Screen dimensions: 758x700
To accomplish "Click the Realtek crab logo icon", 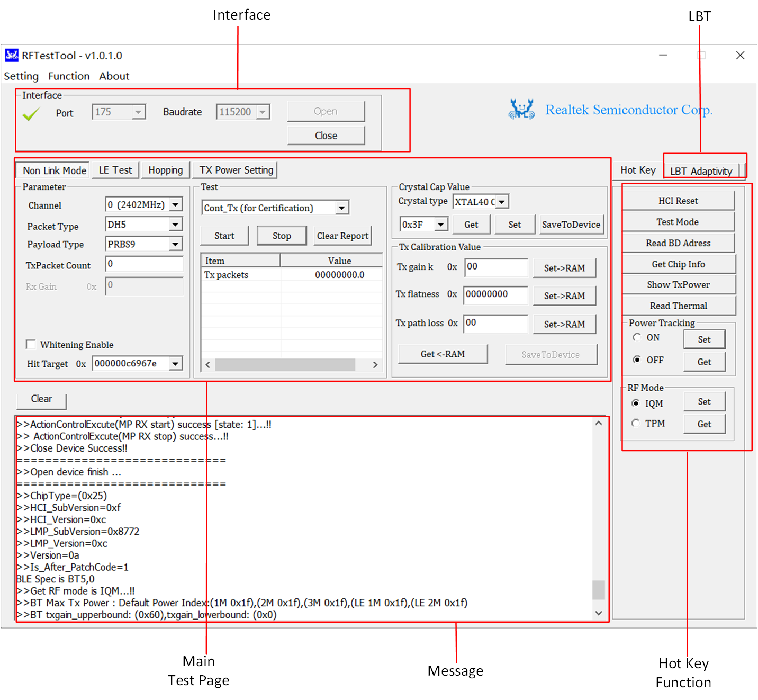I will pos(521,110).
